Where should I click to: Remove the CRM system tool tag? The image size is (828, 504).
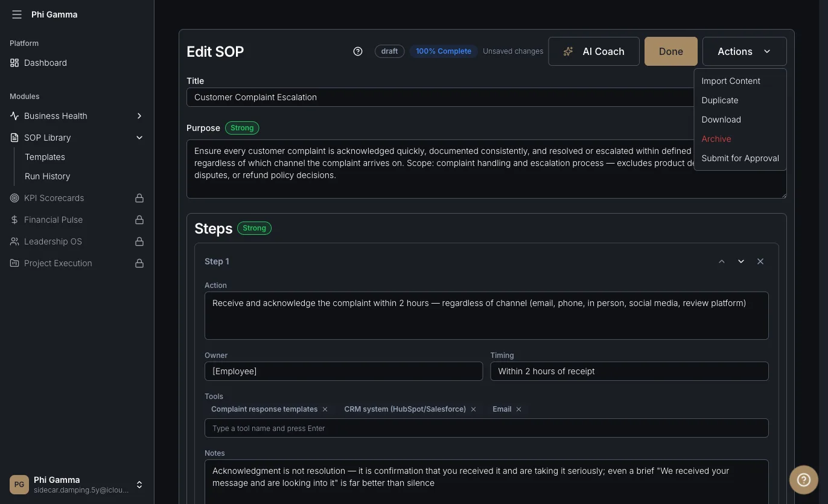coord(473,409)
